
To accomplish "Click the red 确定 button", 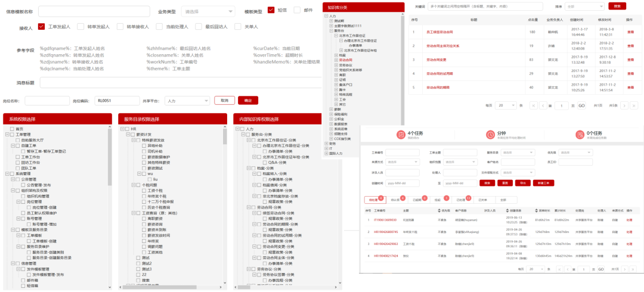I will click(248, 101).
